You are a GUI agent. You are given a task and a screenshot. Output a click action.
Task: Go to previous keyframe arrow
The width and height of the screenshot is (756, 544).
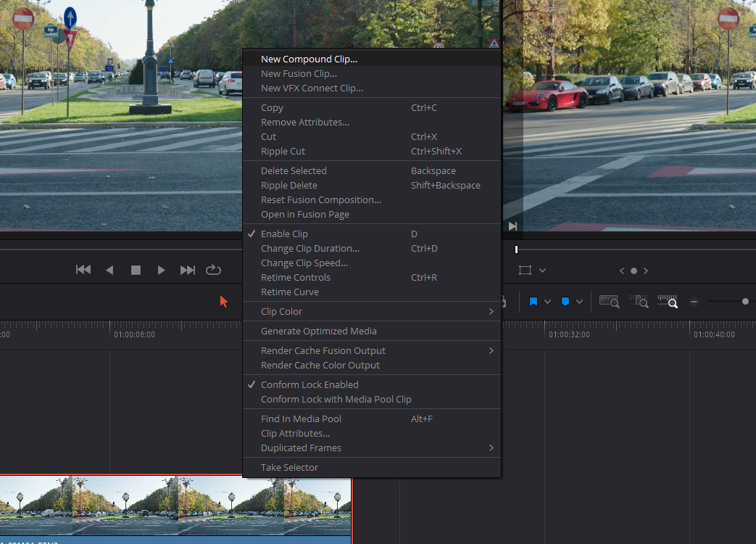click(x=622, y=271)
